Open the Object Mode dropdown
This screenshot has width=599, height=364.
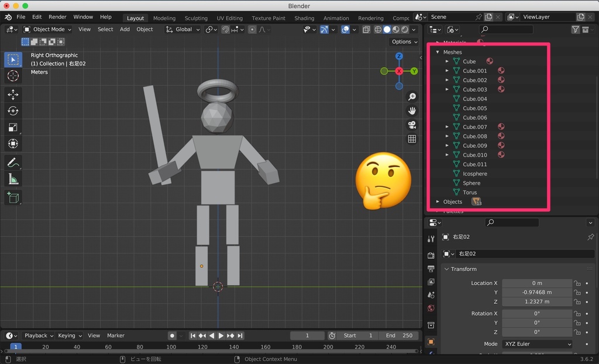47,29
